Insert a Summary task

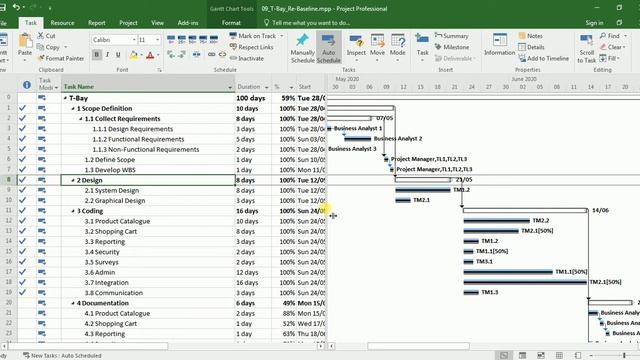point(451,36)
